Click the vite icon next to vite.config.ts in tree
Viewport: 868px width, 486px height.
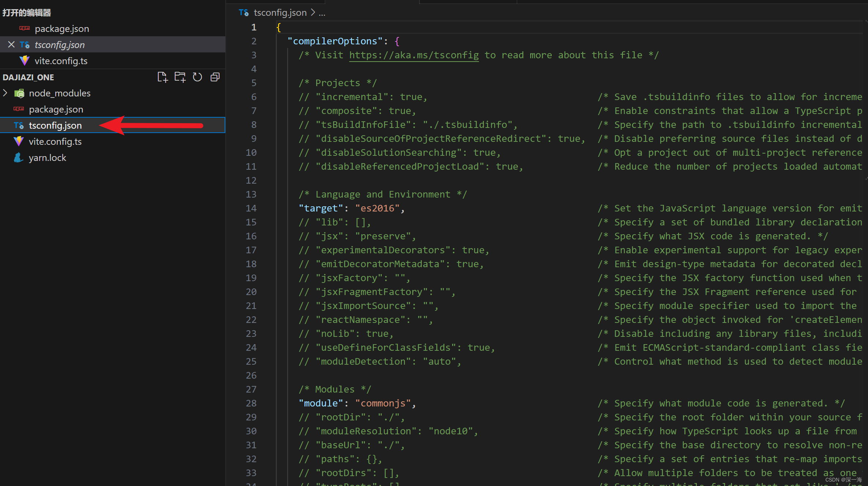[x=18, y=141]
